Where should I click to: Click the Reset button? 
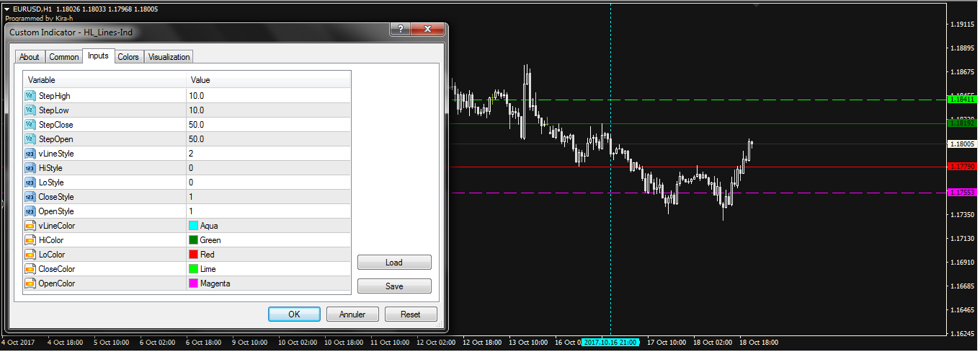tap(411, 314)
